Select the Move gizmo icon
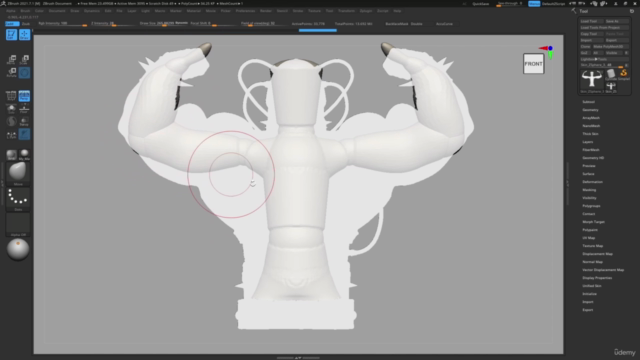Viewport: 640px width, 360px height. click(x=11, y=60)
